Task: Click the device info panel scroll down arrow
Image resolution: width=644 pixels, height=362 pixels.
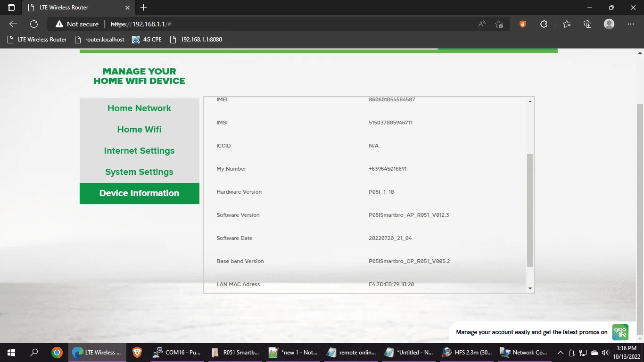Action: [530, 288]
